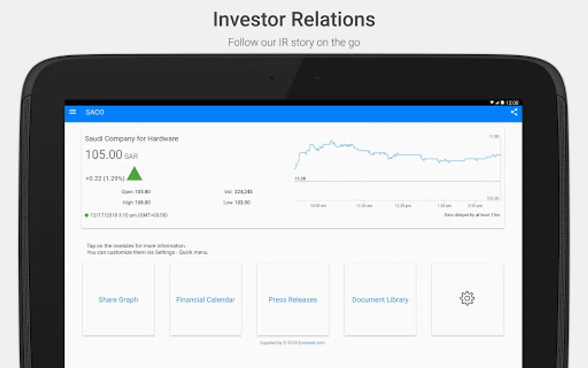Viewport: 588px width, 368px height.
Task: Tap the SACO title in the header
Action: [x=95, y=112]
